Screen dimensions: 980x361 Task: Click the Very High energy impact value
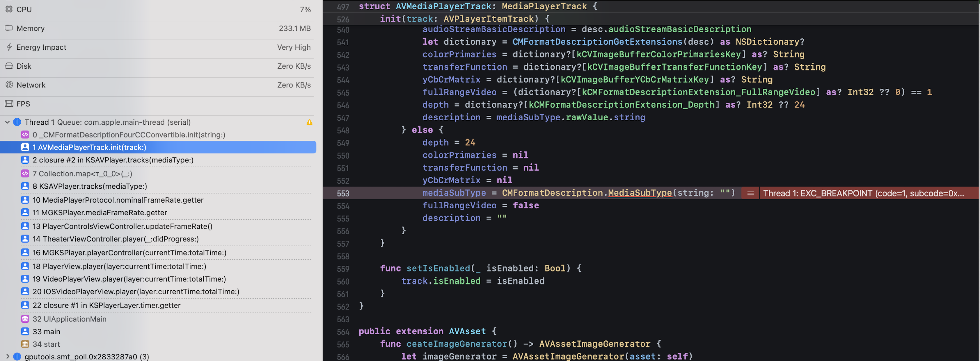coord(293,47)
